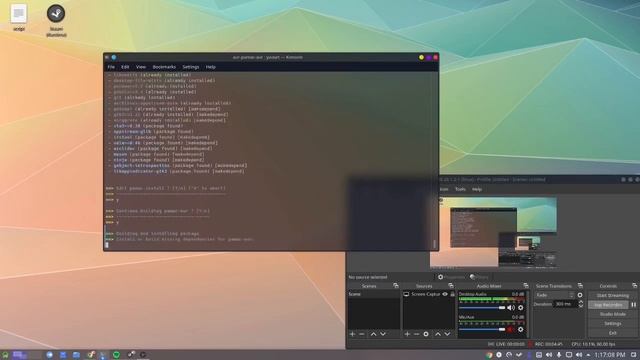Click the source Properties button

tap(451, 277)
